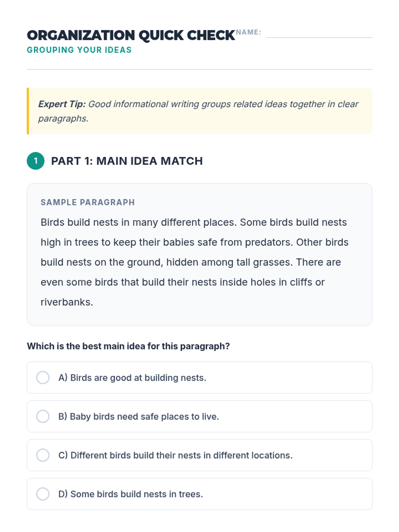Click the Organization Quick Check title
Screen dimensions: 399x532
pyautogui.click(x=131, y=35)
